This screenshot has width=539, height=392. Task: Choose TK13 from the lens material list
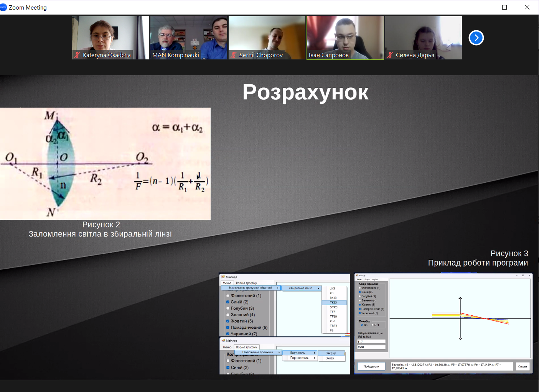tap(333, 302)
